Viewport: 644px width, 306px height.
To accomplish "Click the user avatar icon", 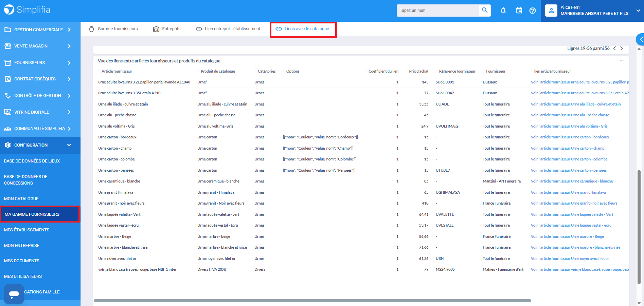I will tap(551, 11).
